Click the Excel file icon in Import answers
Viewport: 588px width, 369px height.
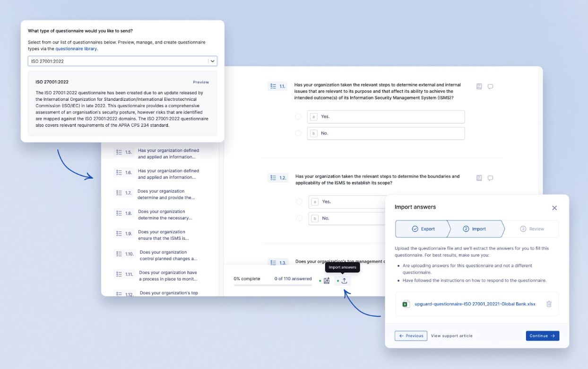coord(406,304)
